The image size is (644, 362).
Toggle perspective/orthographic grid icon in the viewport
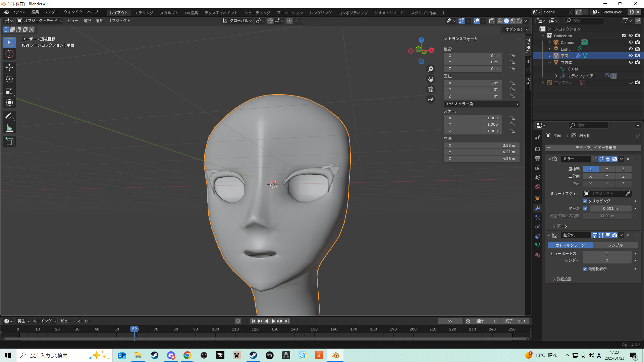(x=431, y=99)
